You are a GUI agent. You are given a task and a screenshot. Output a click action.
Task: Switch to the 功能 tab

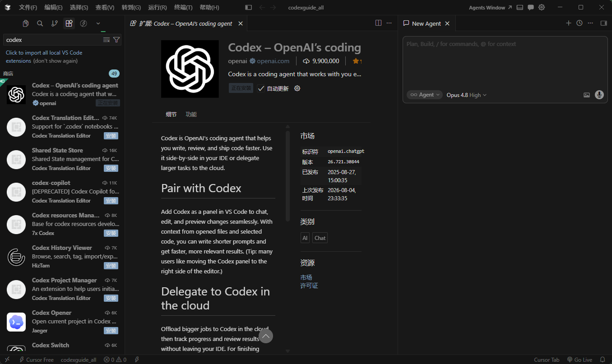[x=191, y=114]
